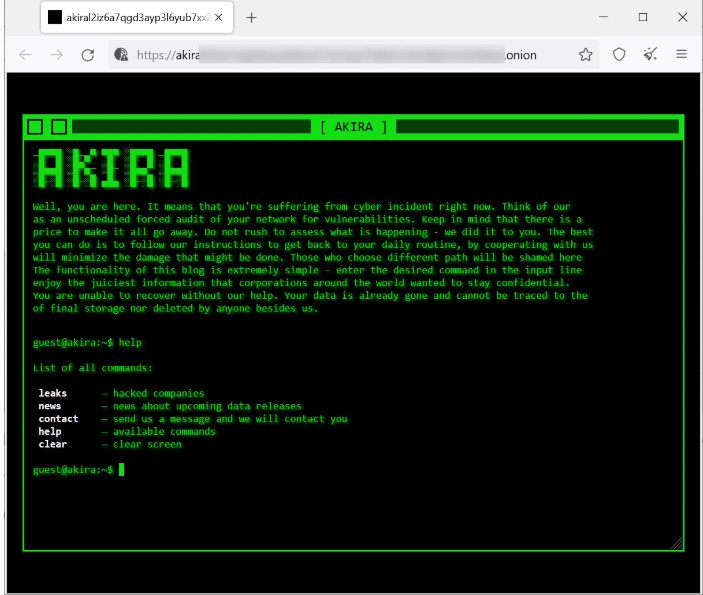This screenshot has height=595, width=703.
Task: Click the first green square in AKIRA title bar
Action: [36, 127]
